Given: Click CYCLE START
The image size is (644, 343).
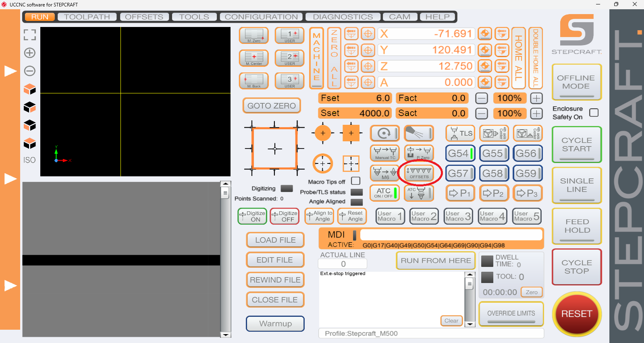Looking at the screenshot, I should tap(577, 145).
